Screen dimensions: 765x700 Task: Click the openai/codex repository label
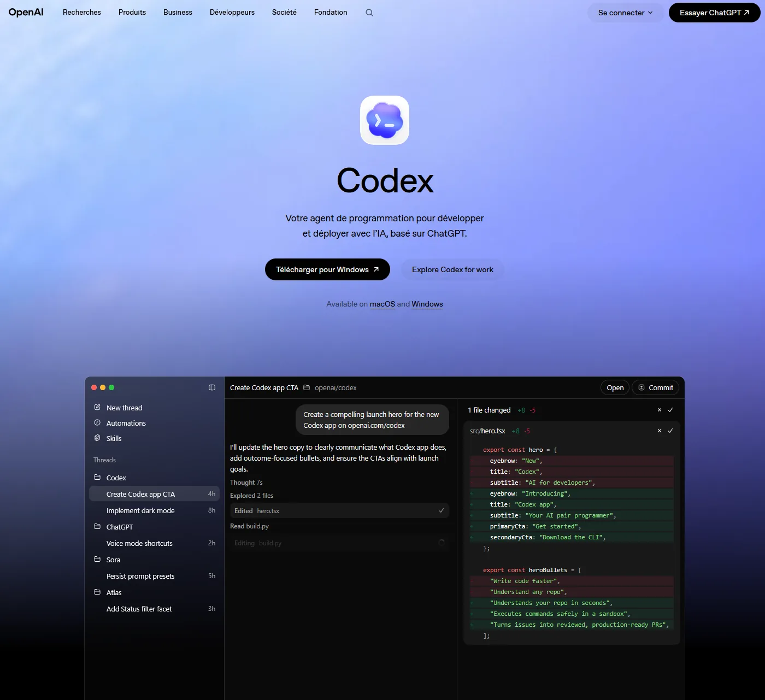pos(336,387)
